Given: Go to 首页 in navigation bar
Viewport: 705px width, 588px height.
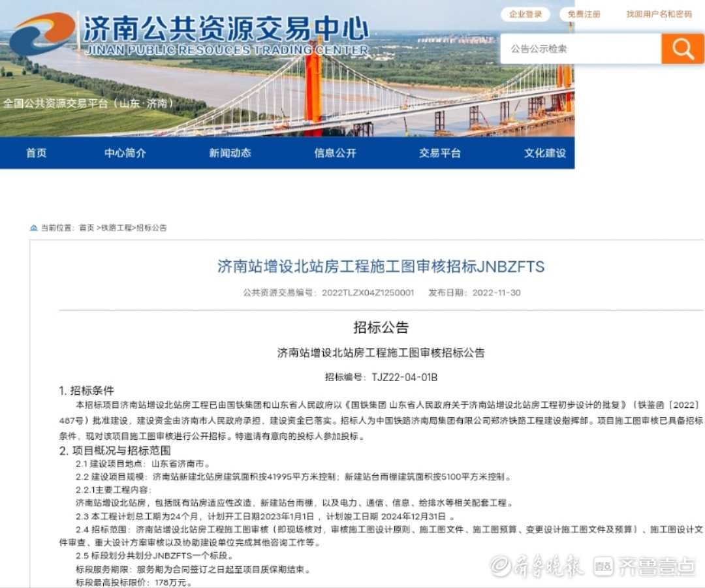Looking at the screenshot, I should [37, 153].
